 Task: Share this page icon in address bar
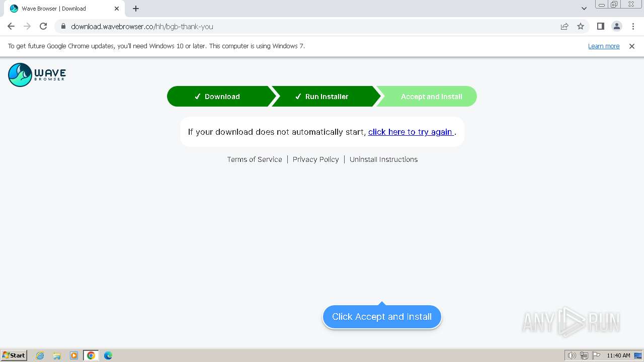pos(565,26)
